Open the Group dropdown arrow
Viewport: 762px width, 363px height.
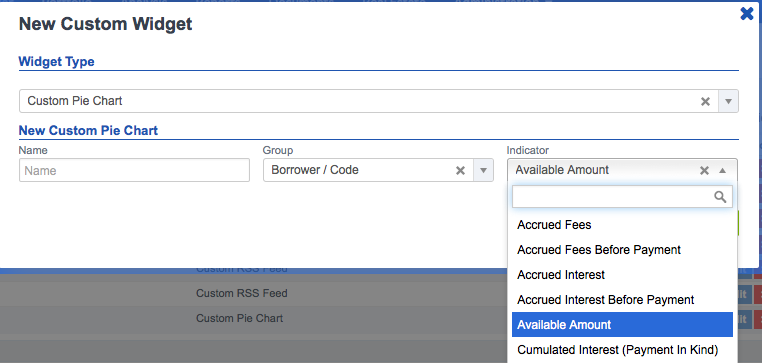coord(483,170)
